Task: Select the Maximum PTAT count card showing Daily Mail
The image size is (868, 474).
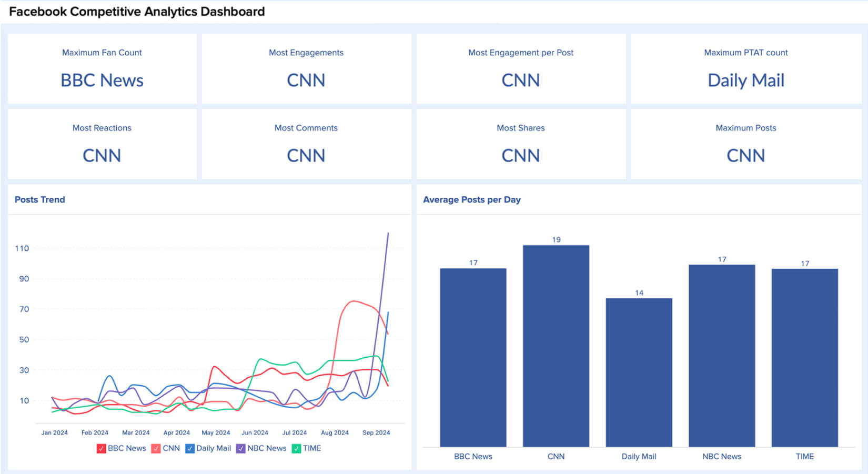Action: 745,68
